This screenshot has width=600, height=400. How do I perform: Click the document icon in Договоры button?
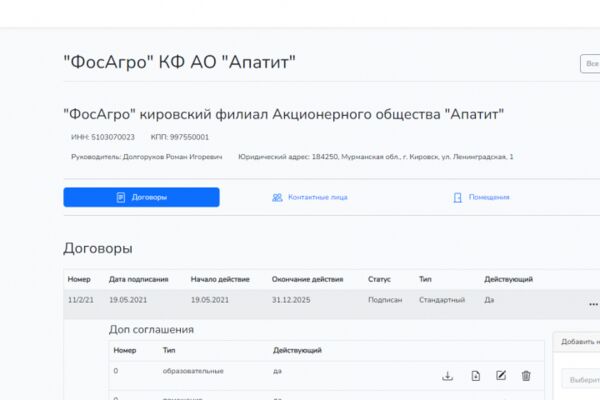121,197
